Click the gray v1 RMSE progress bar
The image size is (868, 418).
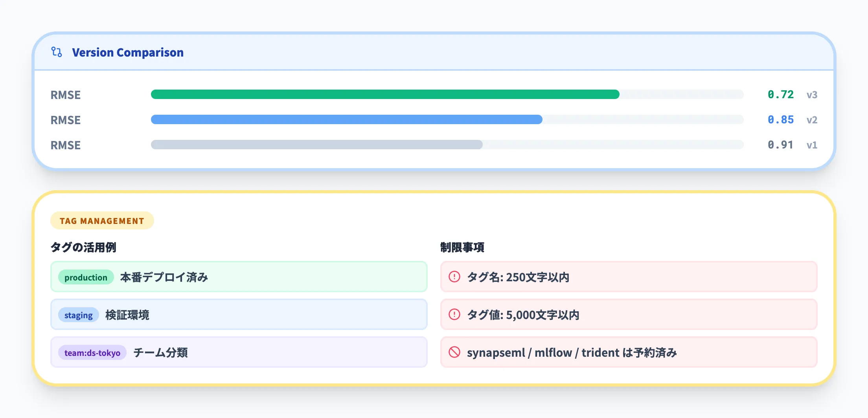click(317, 145)
